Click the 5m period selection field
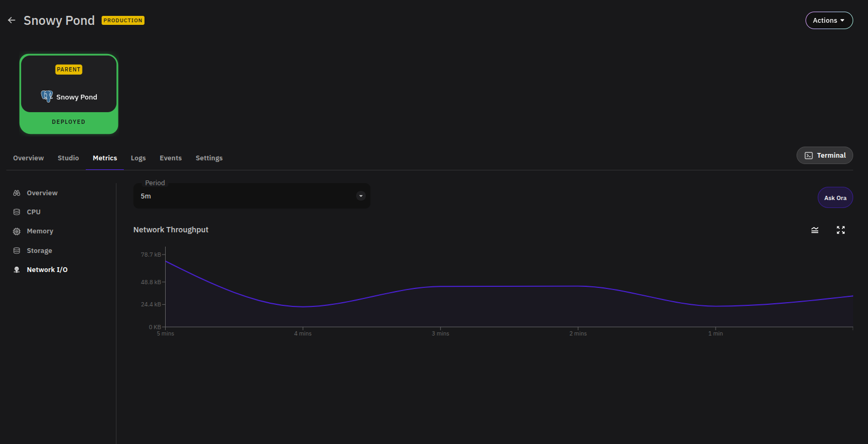868x444 pixels. (252, 196)
